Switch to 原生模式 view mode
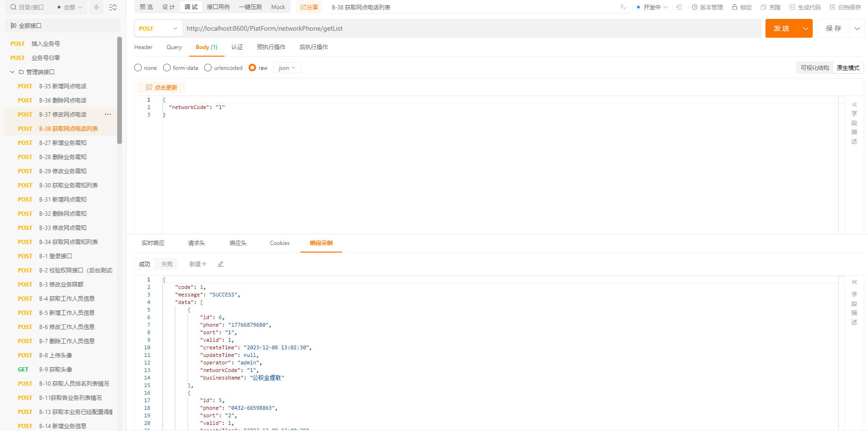 click(848, 68)
